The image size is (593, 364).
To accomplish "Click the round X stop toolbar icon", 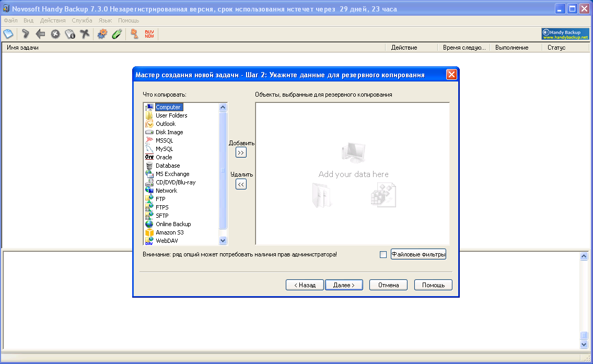I will (55, 34).
